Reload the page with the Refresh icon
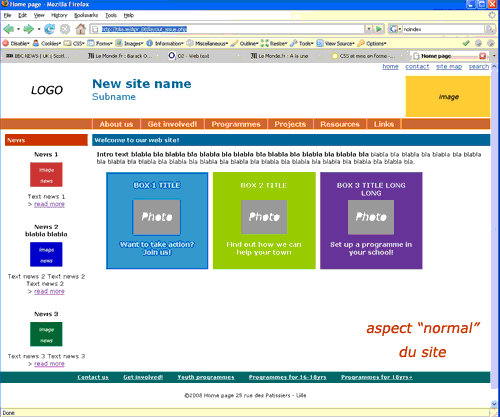This screenshot has height=417, width=500. (x=50, y=29)
